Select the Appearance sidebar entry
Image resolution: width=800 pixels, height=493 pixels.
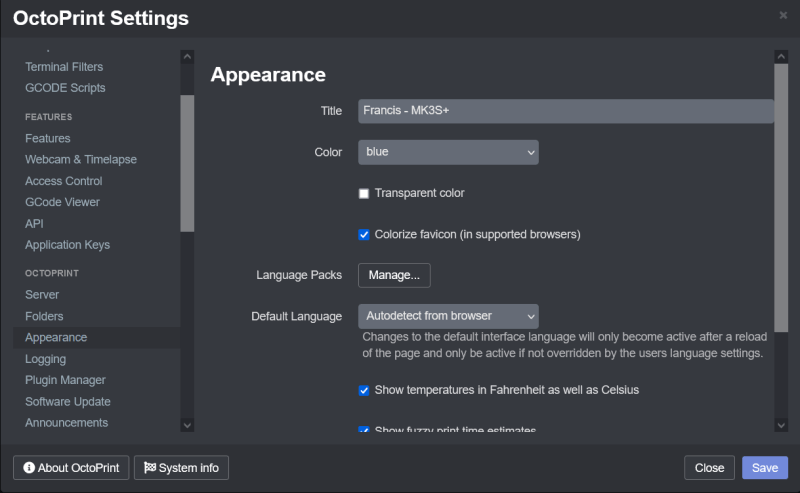tap(96, 337)
